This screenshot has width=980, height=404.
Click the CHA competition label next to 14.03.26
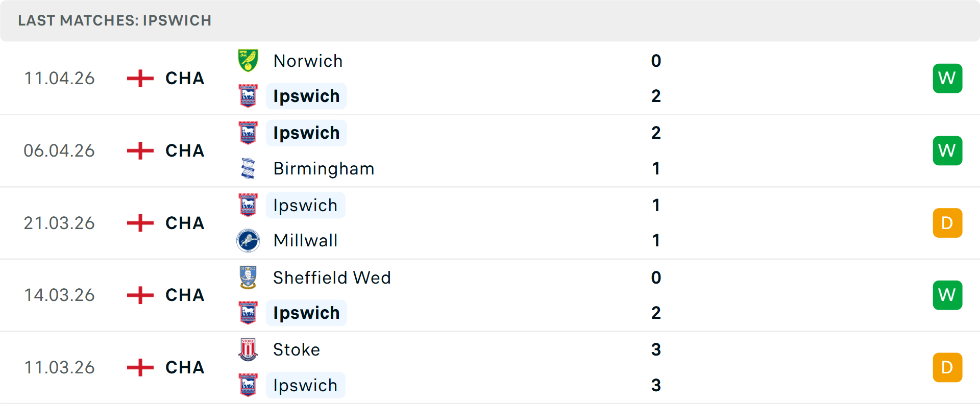184,295
